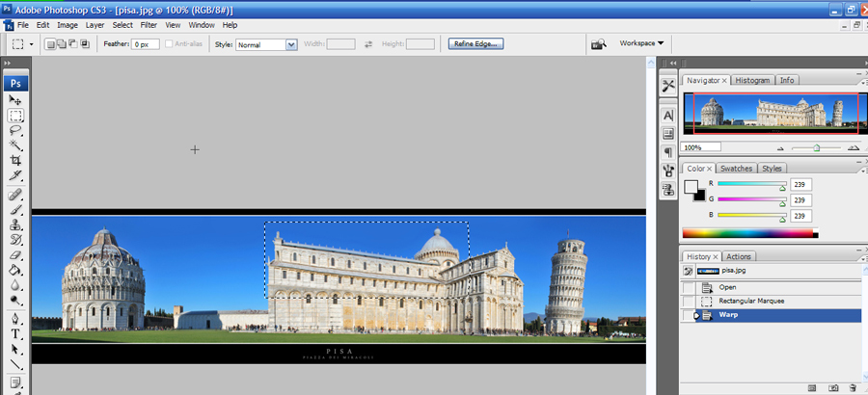Select the Move tool
Screen dimensions: 868x395
pyautogui.click(x=15, y=100)
